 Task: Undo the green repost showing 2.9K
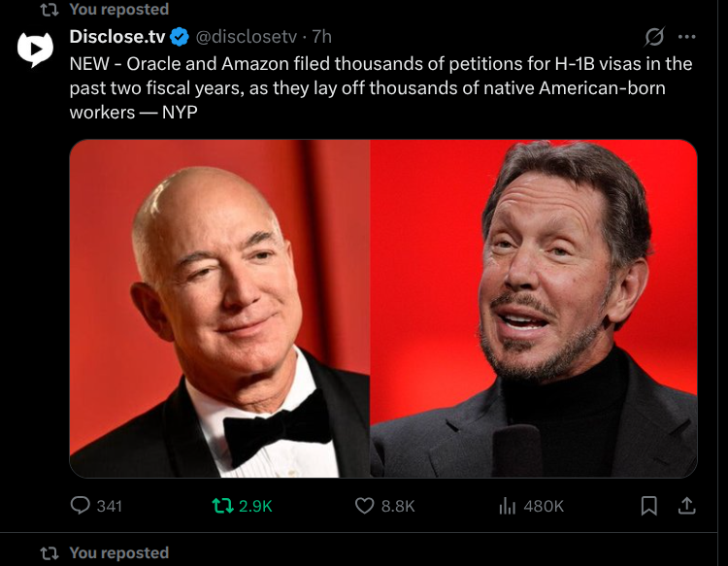tap(224, 505)
